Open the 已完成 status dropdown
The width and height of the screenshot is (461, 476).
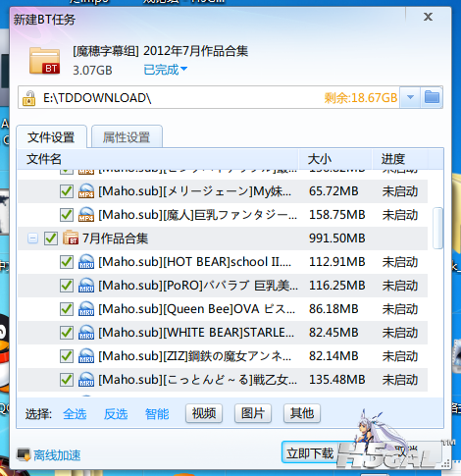point(166,70)
